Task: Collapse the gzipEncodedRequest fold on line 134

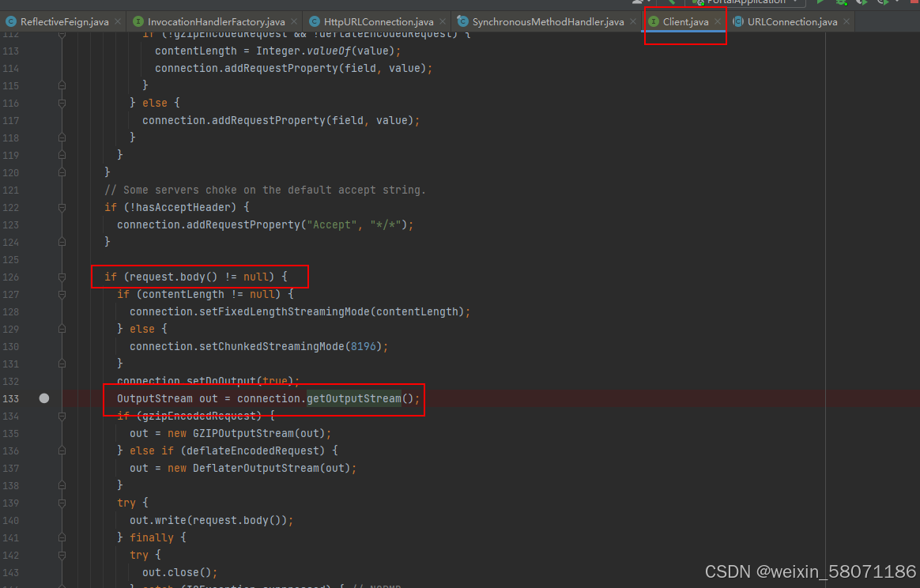Action: coord(62,416)
